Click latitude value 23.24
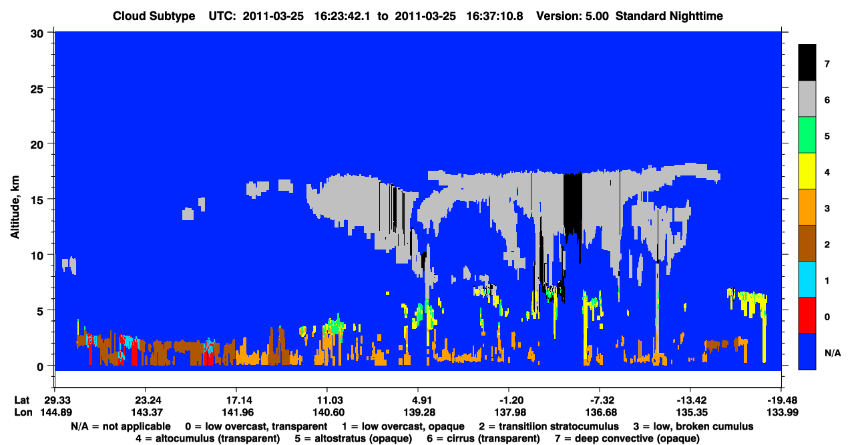This screenshot has height=445, width=868. pyautogui.click(x=145, y=400)
